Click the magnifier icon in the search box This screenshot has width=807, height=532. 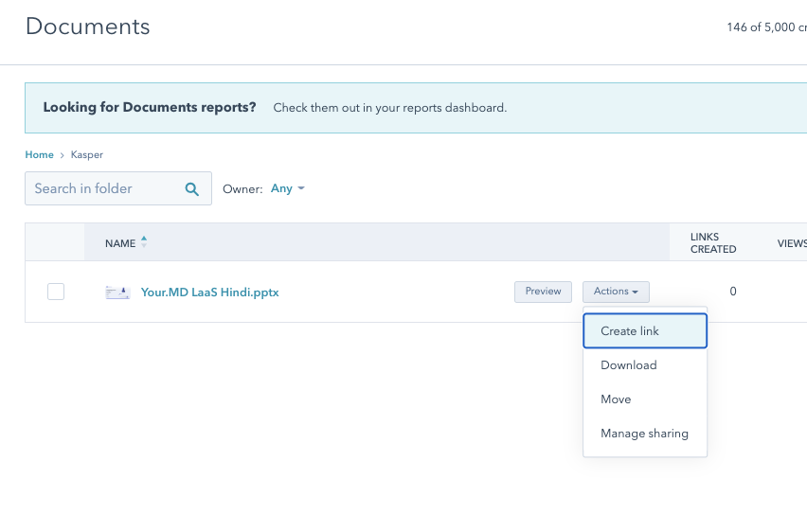tap(191, 188)
